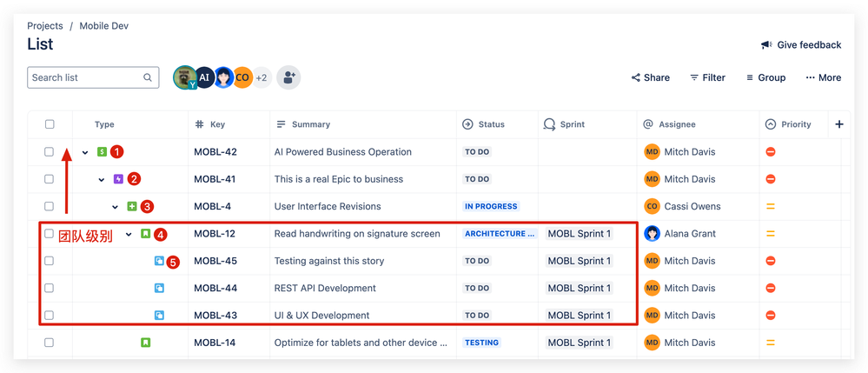
Task: Sort by the Sprint column header
Action: (x=564, y=124)
